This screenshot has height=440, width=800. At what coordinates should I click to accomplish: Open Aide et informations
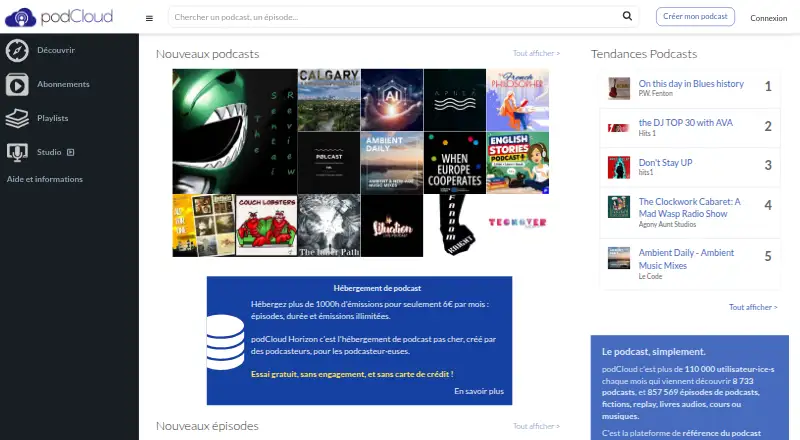[x=45, y=179]
